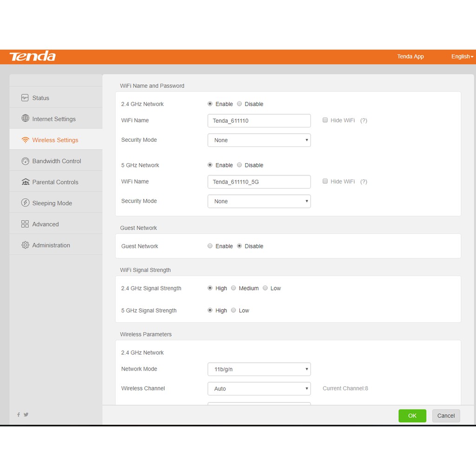Click the 5 GHz WiFi Name input field
Image resolution: width=476 pixels, height=476 pixels.
(x=259, y=182)
